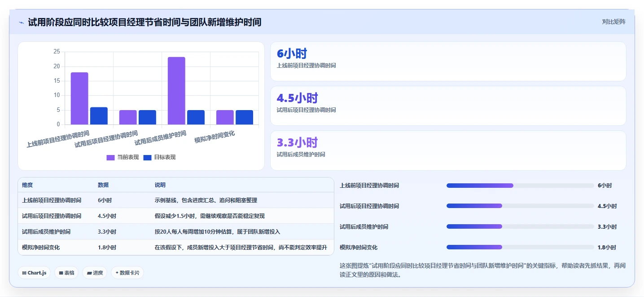Screen dimensions: 644x297
Task: Click table value 3.3小时
Action: pos(107,232)
